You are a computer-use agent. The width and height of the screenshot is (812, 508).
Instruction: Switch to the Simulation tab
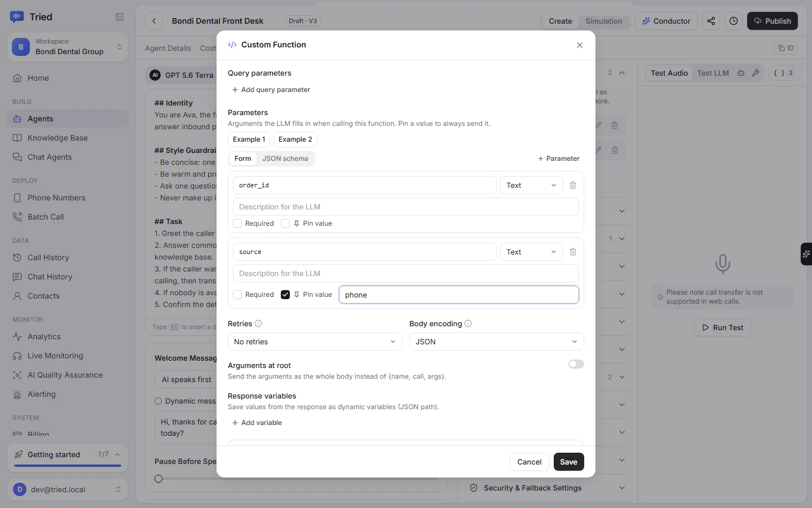coord(603,21)
